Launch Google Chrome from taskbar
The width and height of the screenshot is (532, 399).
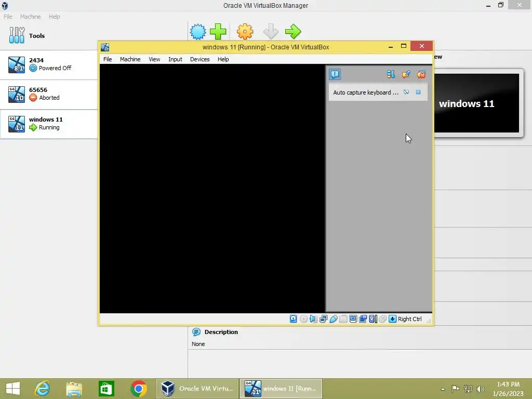pyautogui.click(x=138, y=389)
